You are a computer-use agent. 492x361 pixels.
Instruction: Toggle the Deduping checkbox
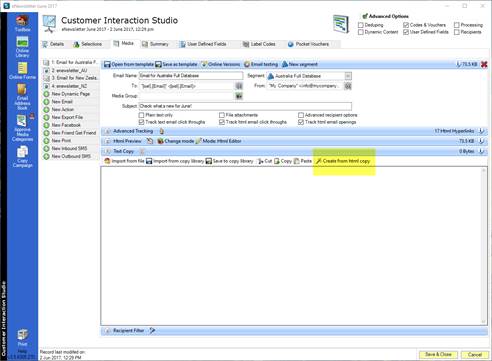[360, 25]
